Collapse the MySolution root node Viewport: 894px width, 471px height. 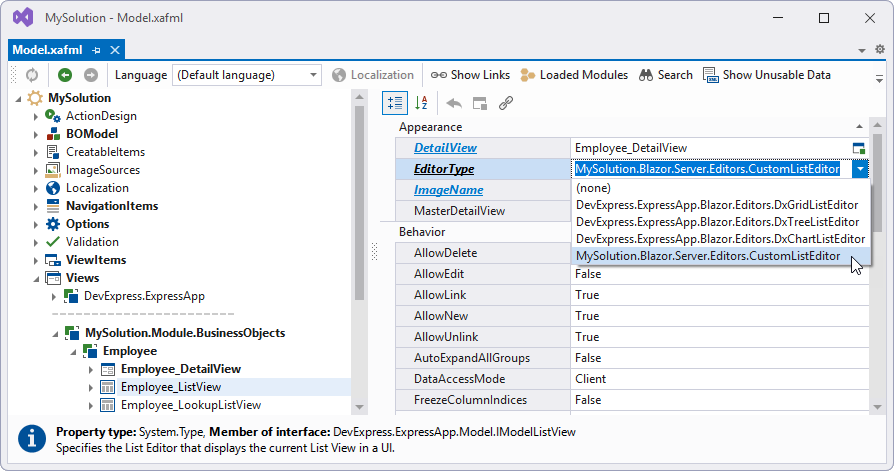point(18,99)
